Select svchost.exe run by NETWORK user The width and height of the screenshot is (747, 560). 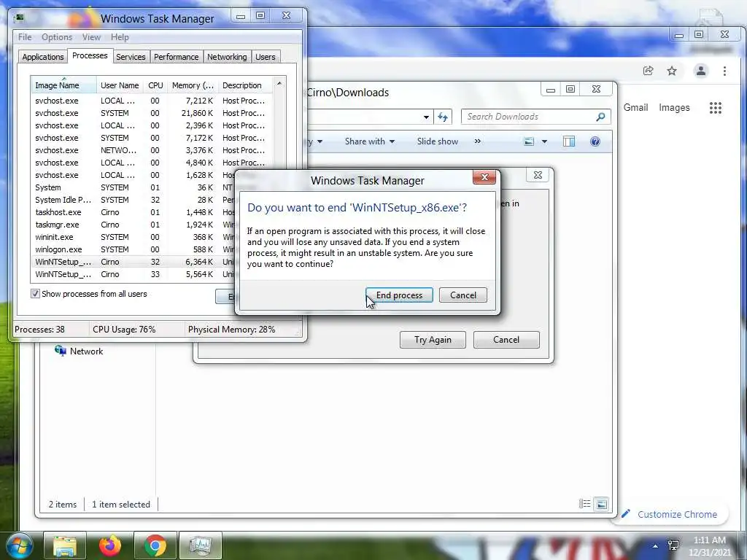click(152, 150)
